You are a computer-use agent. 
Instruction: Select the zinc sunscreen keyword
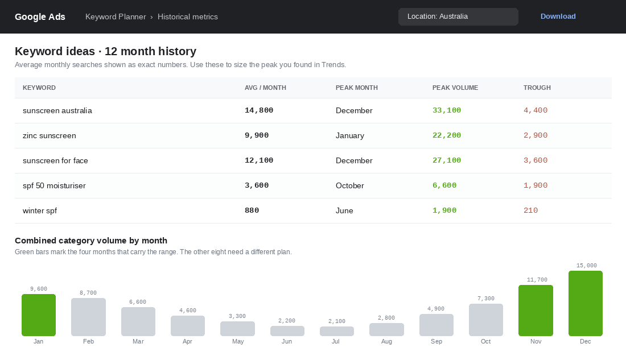pyautogui.click(x=49, y=136)
